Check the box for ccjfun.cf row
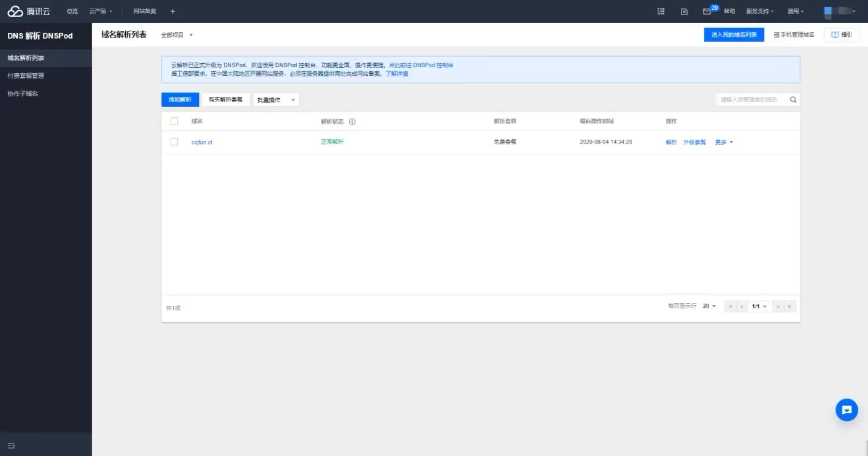The height and width of the screenshot is (456, 868). point(175,142)
